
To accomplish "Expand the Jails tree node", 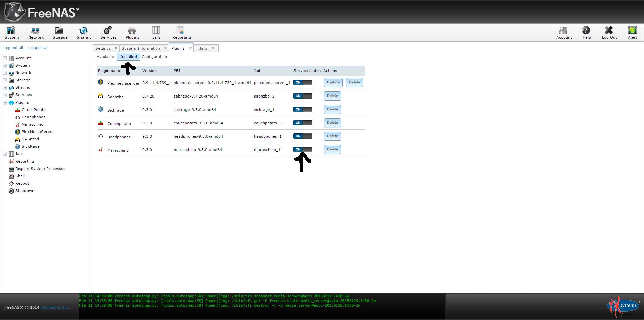I will 5,154.
